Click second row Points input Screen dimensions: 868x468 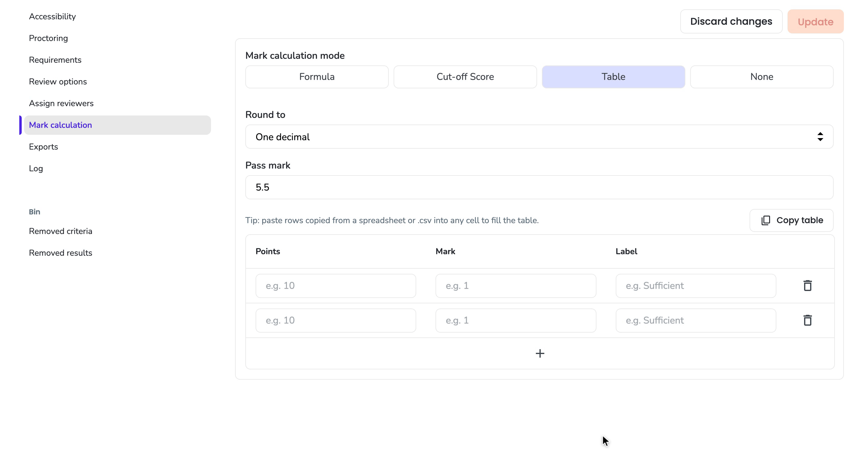[336, 320]
